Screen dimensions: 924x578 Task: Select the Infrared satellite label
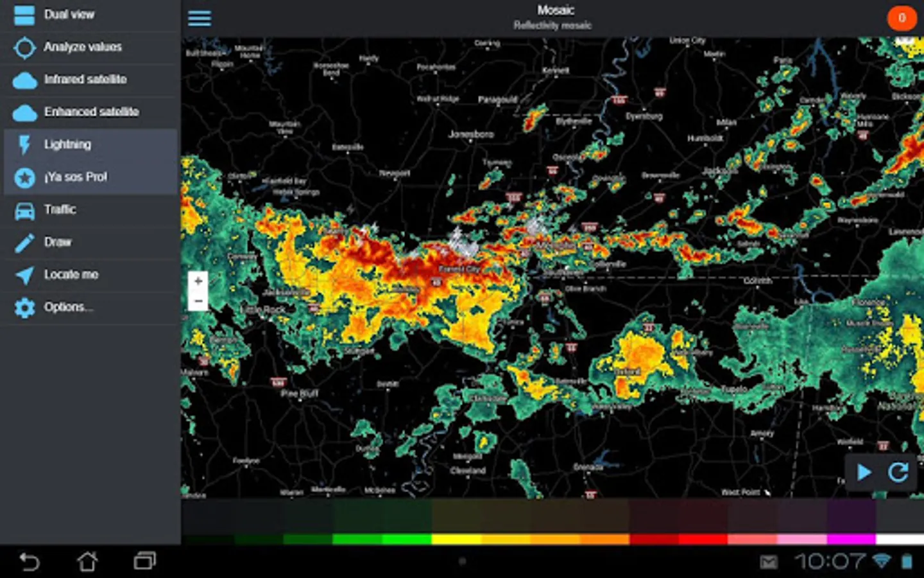pos(85,79)
